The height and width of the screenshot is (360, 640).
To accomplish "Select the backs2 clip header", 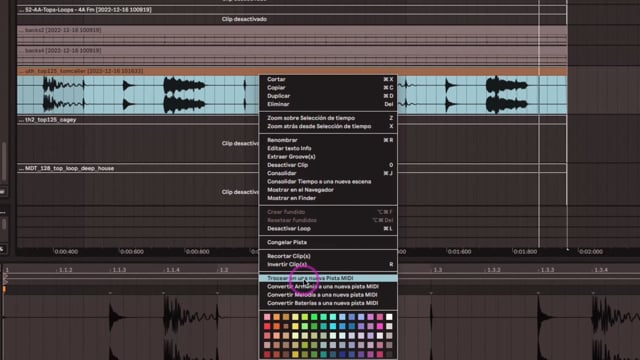I will (x=292, y=30).
